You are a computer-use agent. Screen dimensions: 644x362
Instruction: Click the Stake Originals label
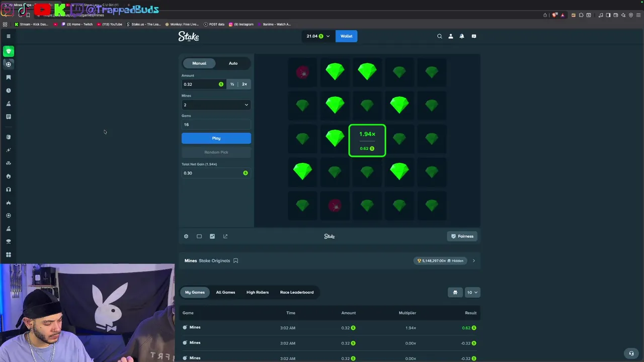[x=214, y=261]
